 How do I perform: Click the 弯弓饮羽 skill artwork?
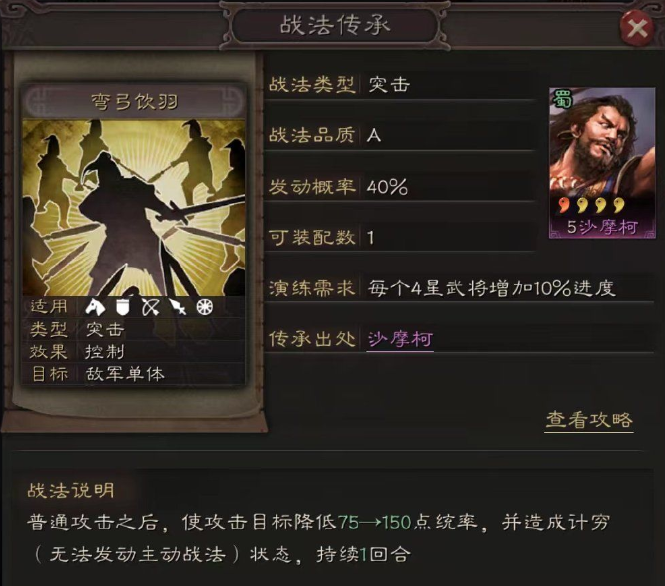click(134, 207)
